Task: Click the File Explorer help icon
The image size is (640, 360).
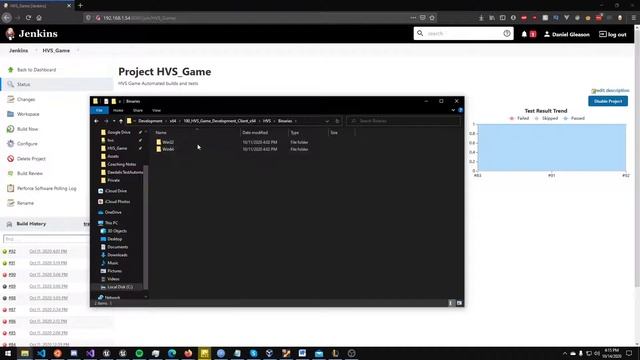Action: tap(460, 110)
